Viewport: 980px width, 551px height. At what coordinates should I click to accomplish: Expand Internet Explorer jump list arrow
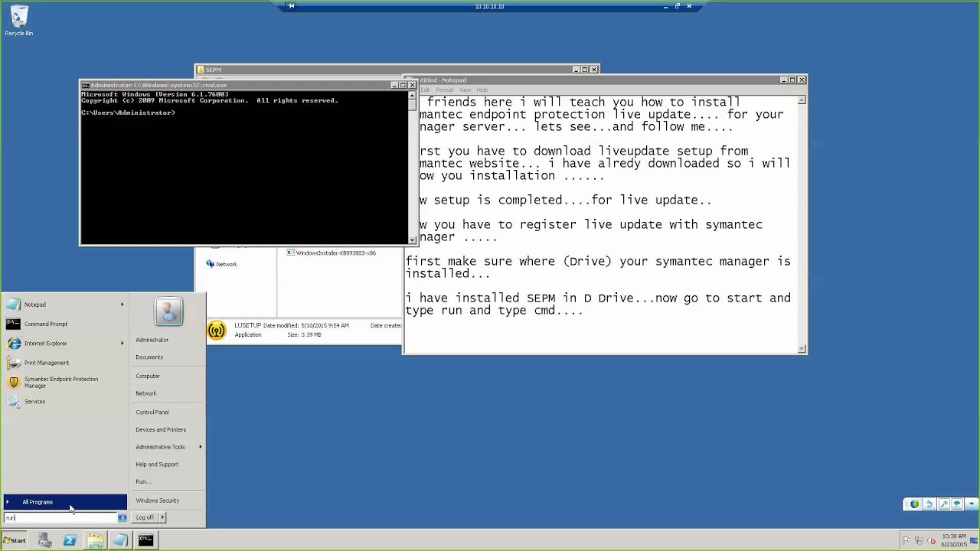tap(122, 344)
